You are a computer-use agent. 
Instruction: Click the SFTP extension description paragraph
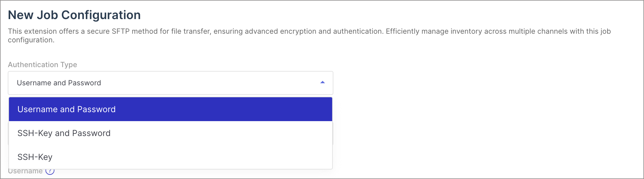309,36
